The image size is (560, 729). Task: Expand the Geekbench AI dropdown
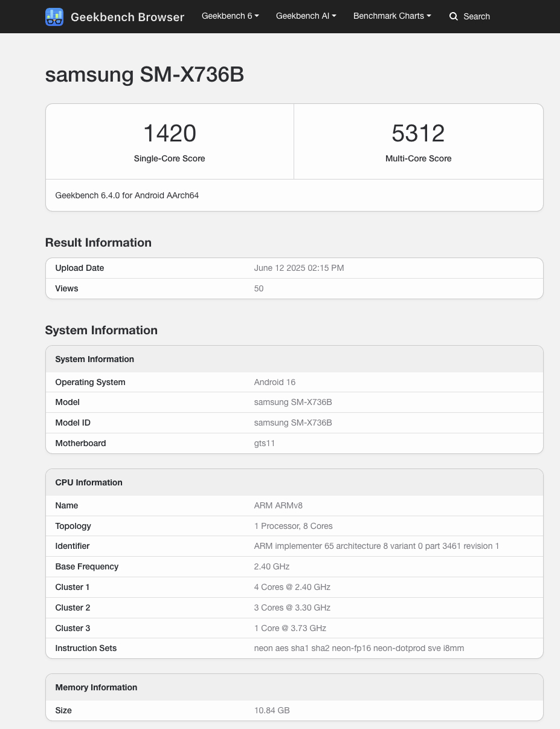(306, 16)
